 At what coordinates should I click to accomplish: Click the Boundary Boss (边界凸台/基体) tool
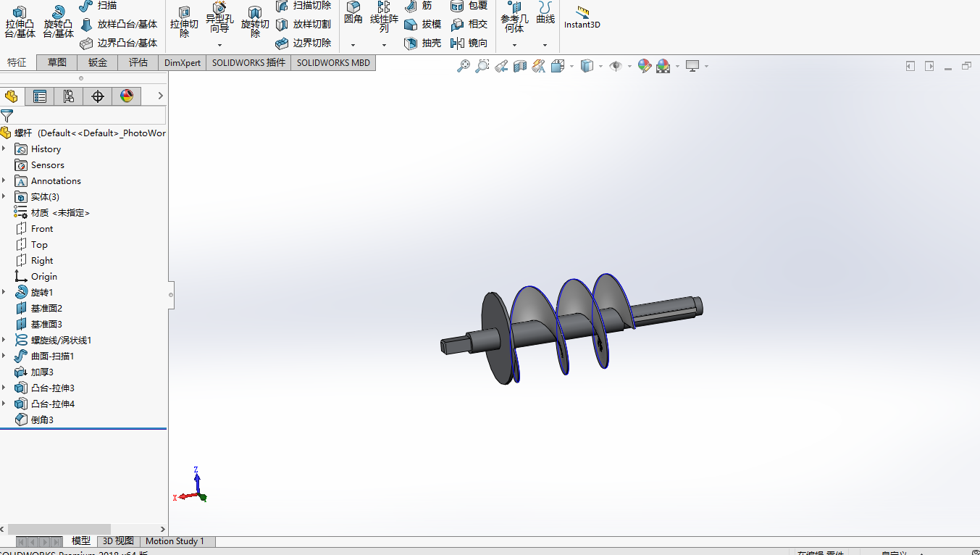click(x=118, y=43)
